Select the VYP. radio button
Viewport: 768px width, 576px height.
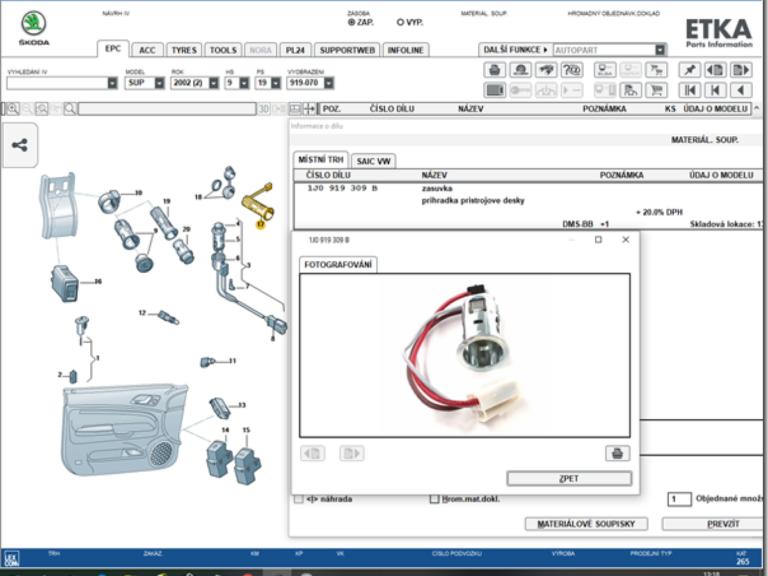401,21
